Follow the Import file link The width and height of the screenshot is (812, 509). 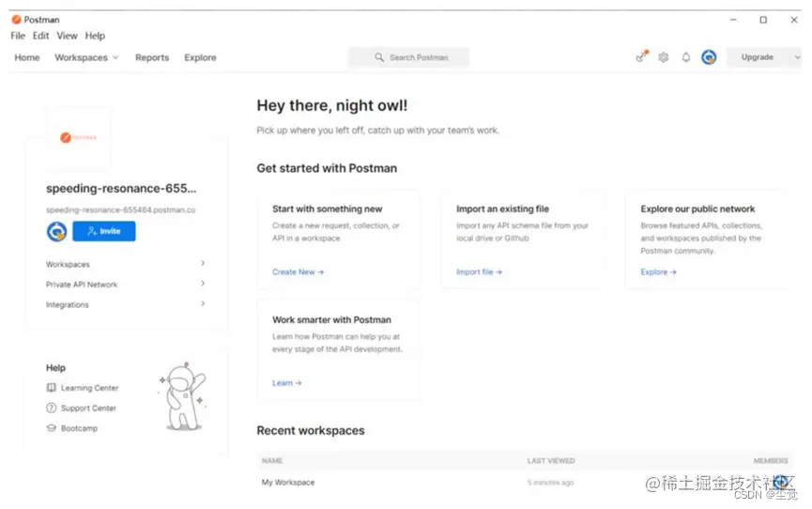[x=479, y=271]
